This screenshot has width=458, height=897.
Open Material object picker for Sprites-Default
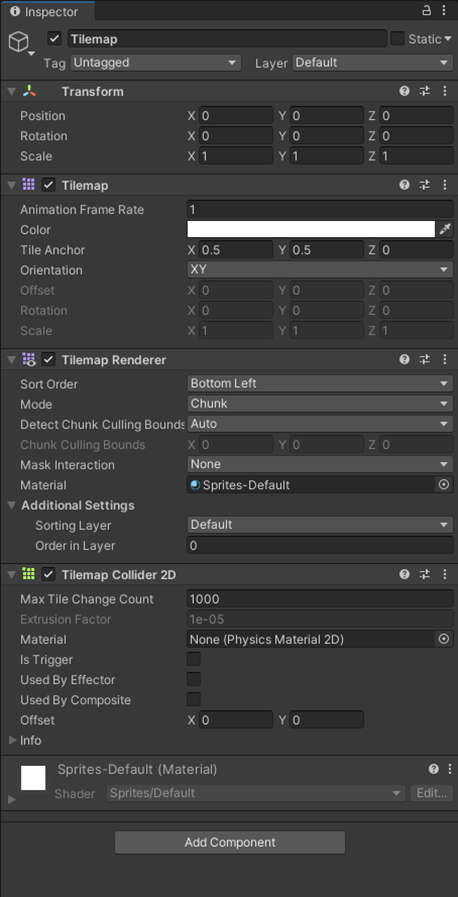(444, 485)
